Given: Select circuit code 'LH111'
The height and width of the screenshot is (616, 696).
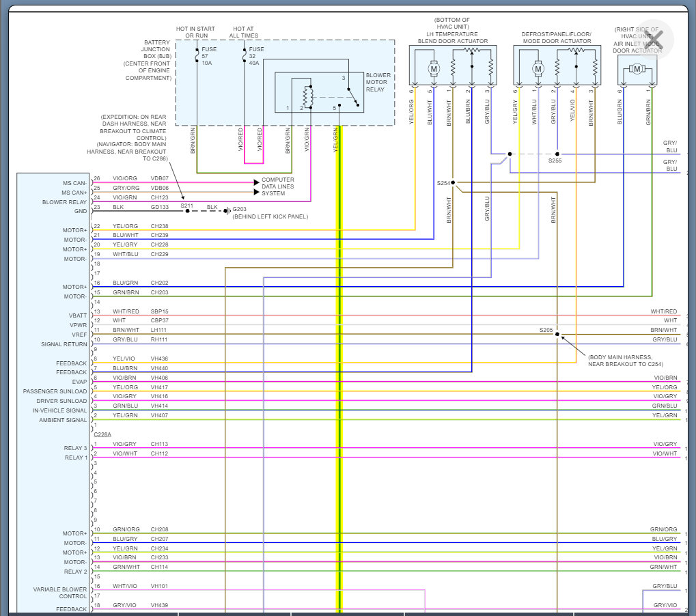Looking at the screenshot, I should coord(158,330).
